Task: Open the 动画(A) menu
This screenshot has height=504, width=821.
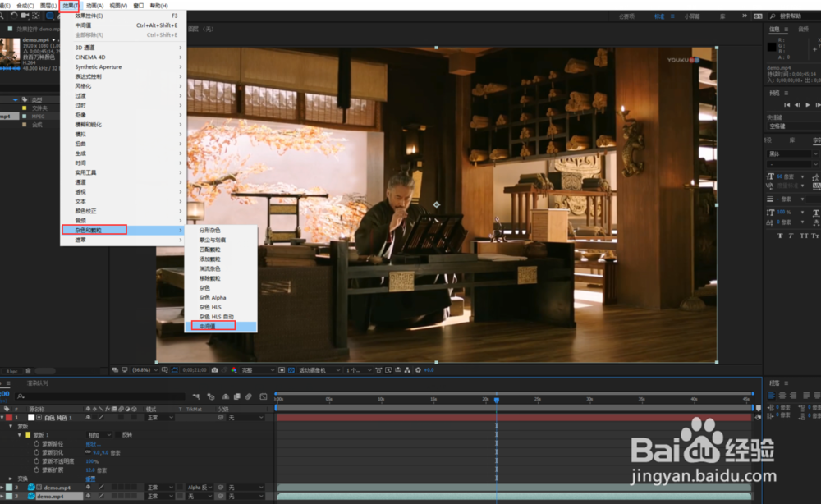Action: click(x=94, y=6)
